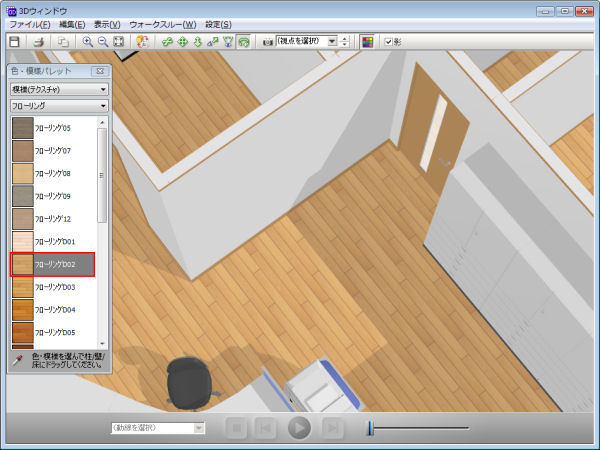Click the save icon in the toolbar
600x450 pixels.
14,42
